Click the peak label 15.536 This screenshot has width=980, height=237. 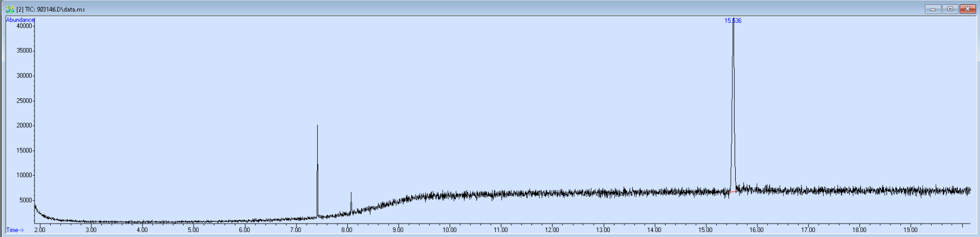[x=733, y=21]
